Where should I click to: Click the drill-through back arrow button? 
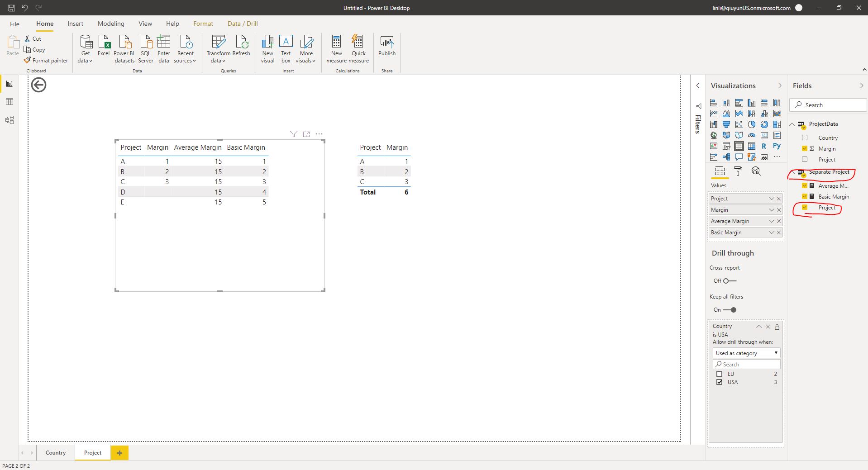[x=39, y=85]
